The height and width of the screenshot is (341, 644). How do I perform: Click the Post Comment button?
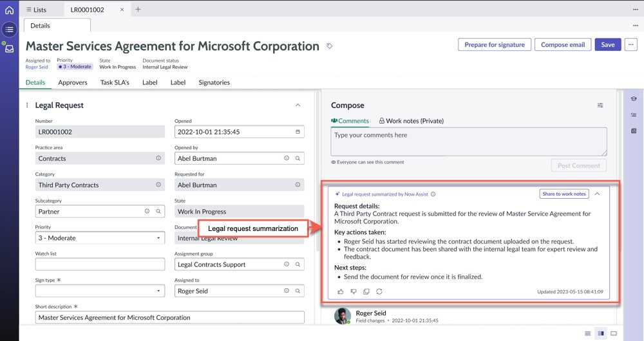tap(579, 165)
